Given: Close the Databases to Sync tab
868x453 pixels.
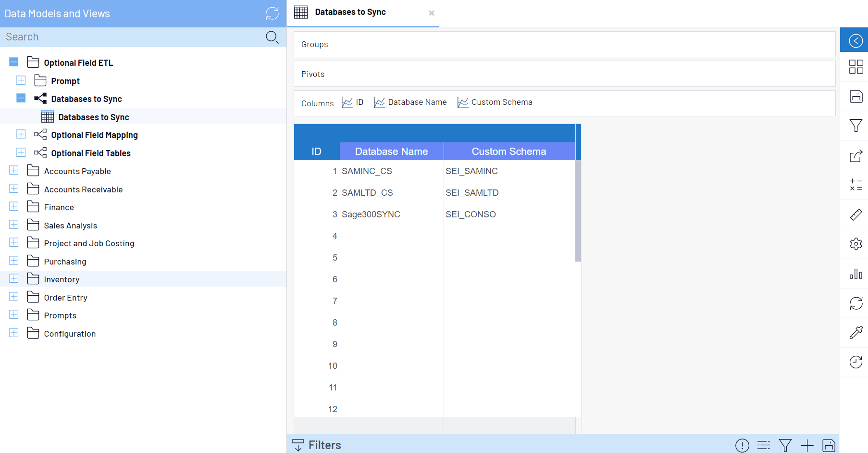Looking at the screenshot, I should pos(431,13).
